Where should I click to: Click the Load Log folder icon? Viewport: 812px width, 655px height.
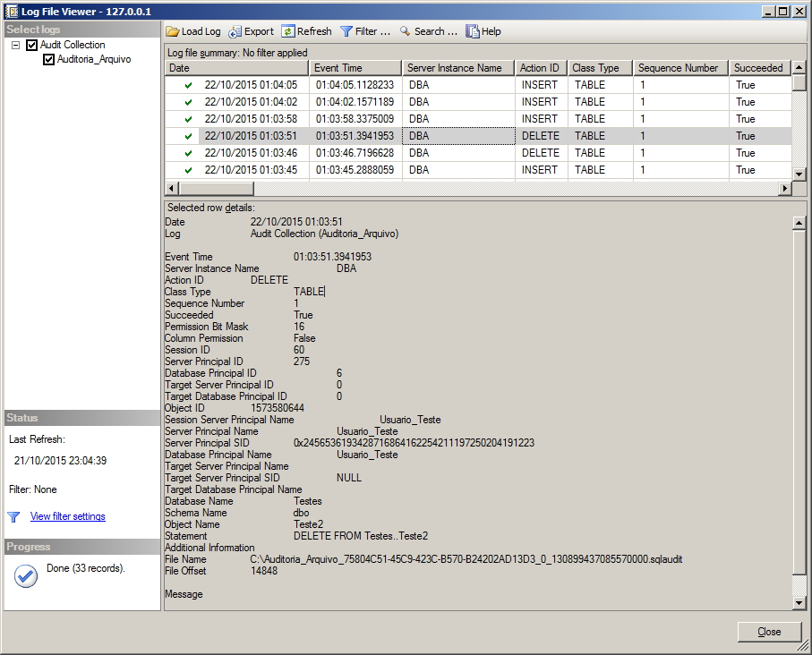pos(172,31)
